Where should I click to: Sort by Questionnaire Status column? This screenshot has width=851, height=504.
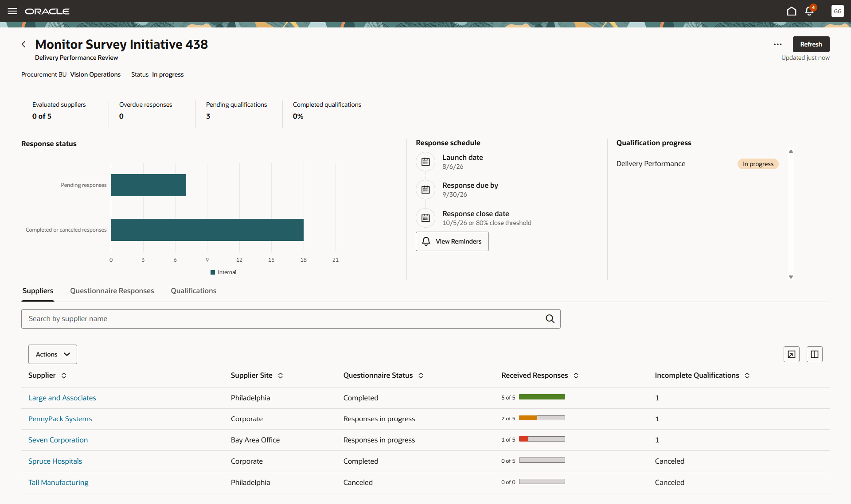pos(421,376)
